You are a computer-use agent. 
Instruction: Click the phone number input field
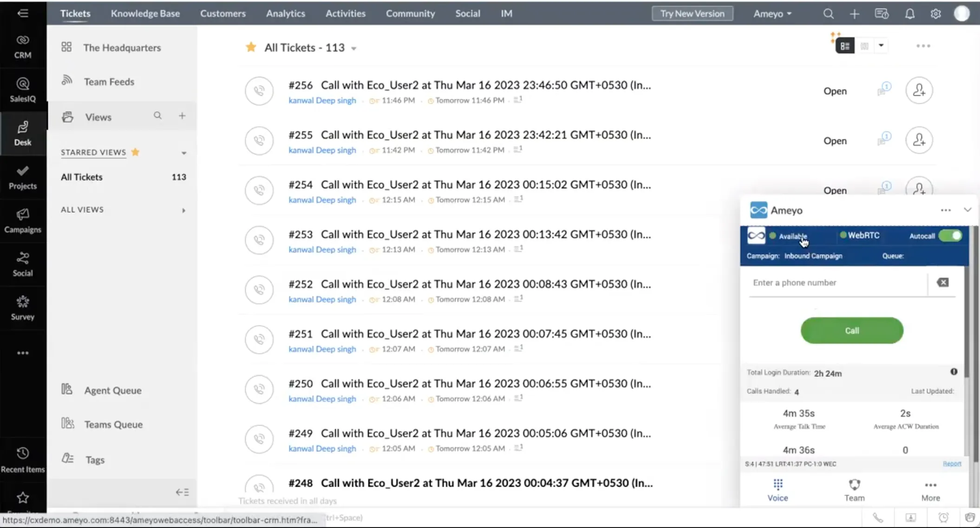(x=837, y=283)
